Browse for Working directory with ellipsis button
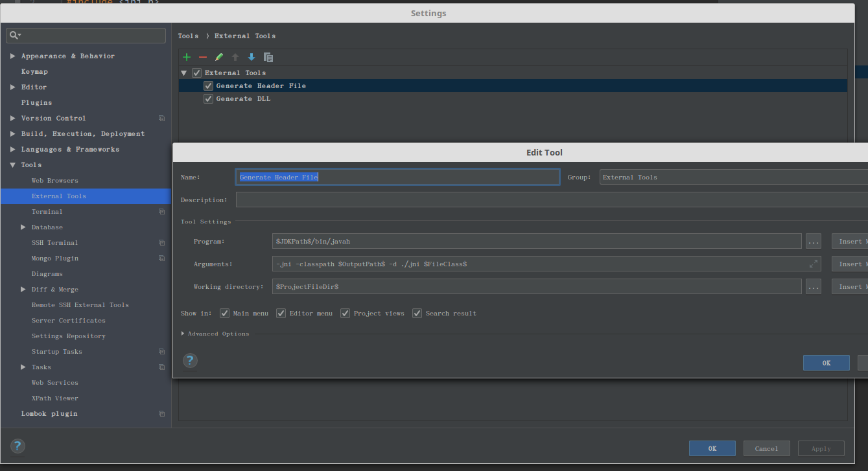The width and height of the screenshot is (868, 471). (x=814, y=286)
